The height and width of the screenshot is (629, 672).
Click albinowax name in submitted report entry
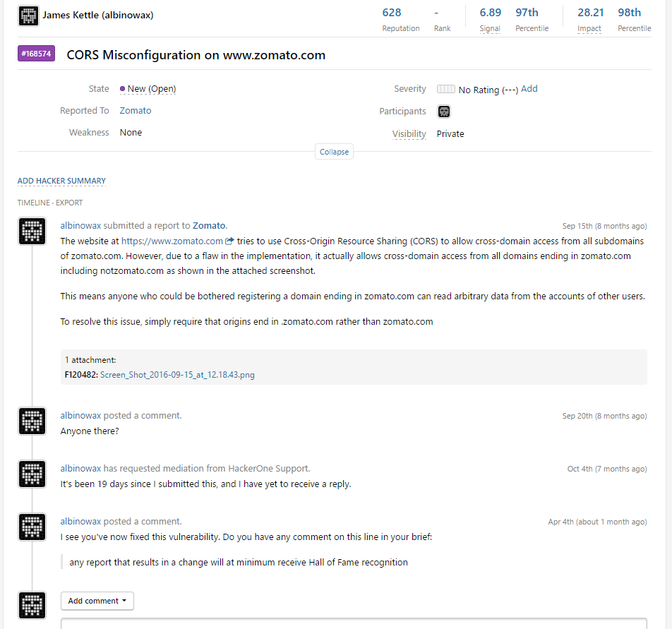(x=80, y=226)
